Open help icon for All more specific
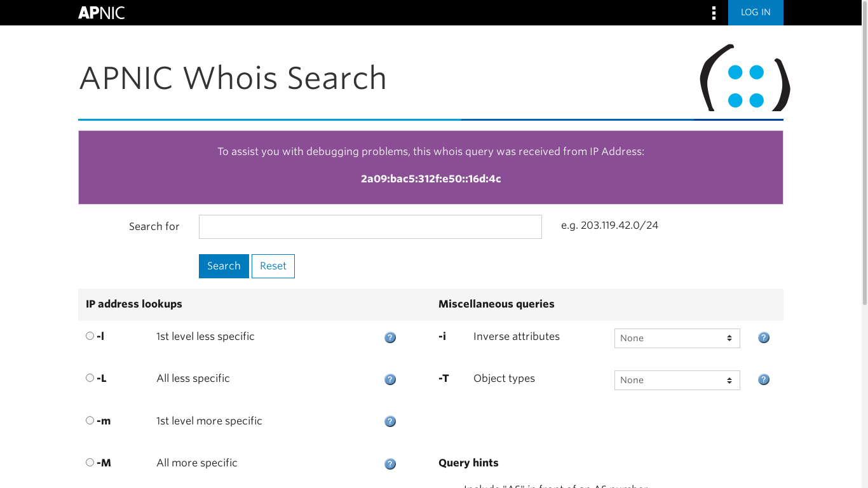The width and height of the screenshot is (868, 488). pyautogui.click(x=390, y=464)
